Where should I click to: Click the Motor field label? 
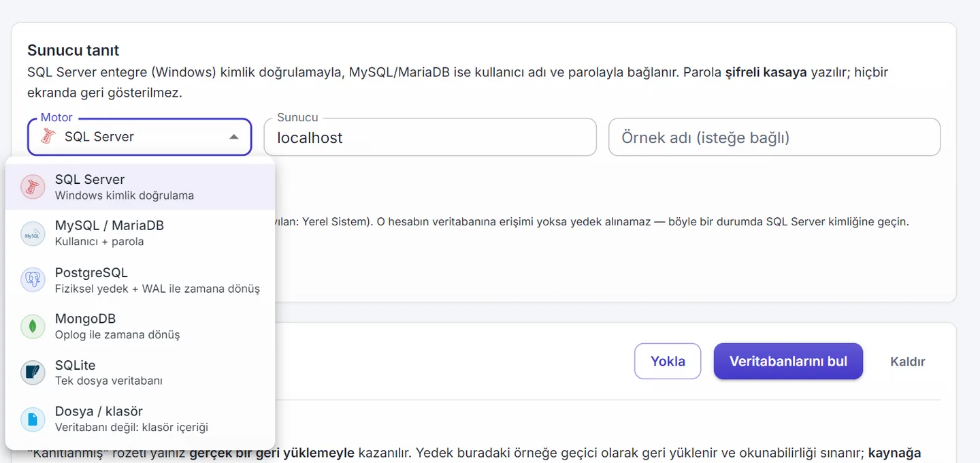[x=56, y=117]
